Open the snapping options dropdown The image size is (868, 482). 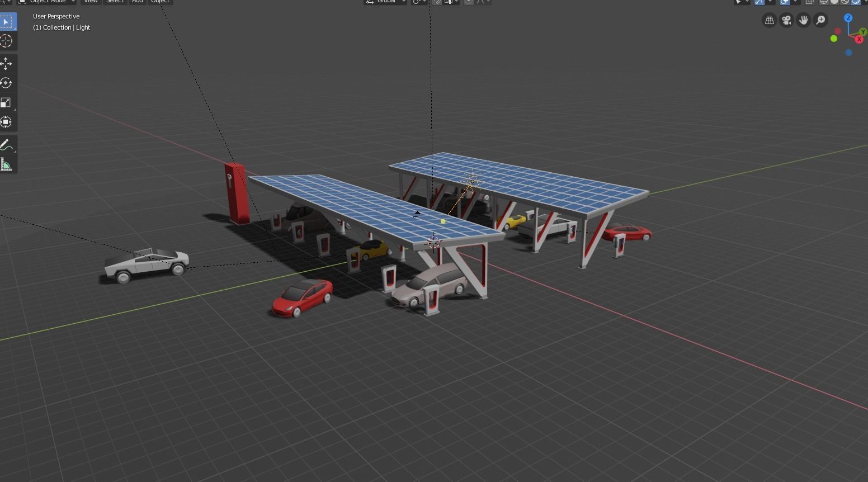click(x=452, y=2)
